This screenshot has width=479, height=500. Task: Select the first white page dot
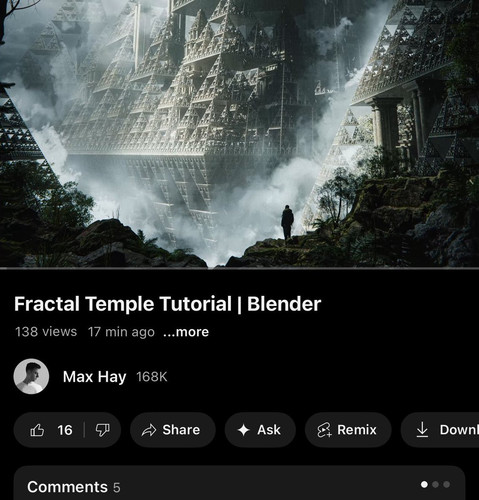[x=424, y=484]
